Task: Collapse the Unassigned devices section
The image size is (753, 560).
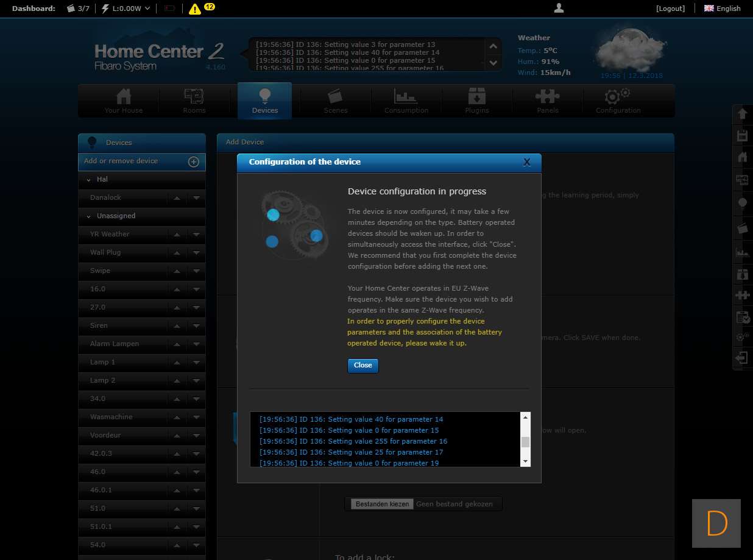Action: (x=89, y=216)
